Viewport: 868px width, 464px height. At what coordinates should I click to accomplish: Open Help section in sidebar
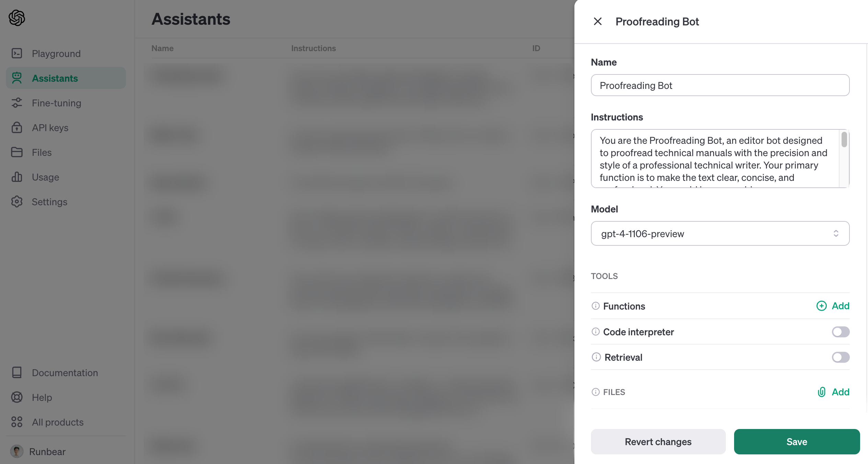coord(41,397)
